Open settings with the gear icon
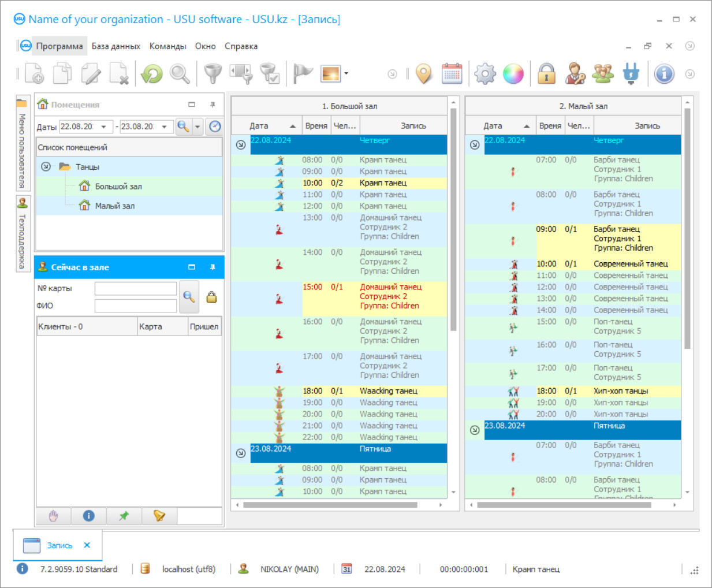The image size is (712, 588). pos(484,74)
